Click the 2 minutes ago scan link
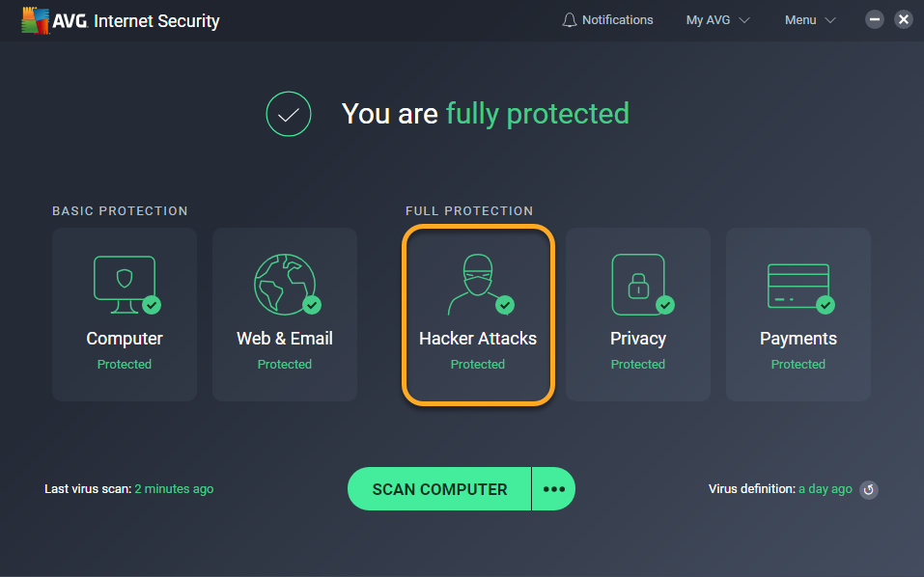924x577 pixels. (174, 488)
